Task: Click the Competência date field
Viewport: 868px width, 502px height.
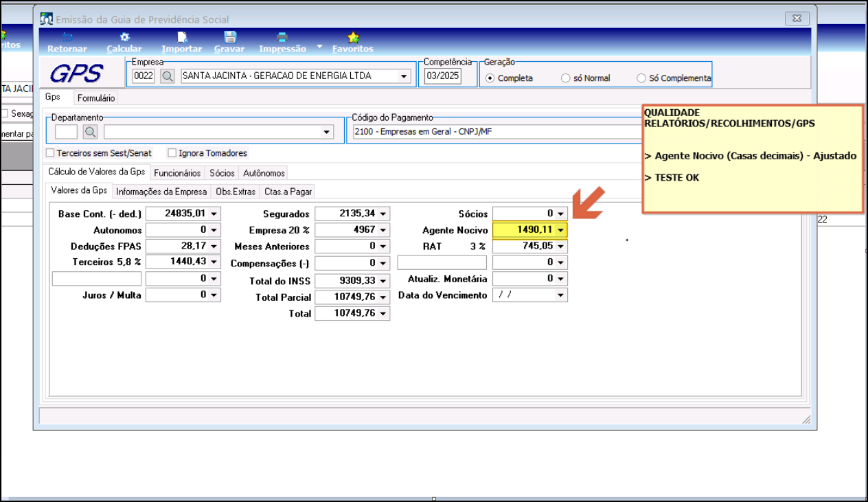Action: coord(442,76)
